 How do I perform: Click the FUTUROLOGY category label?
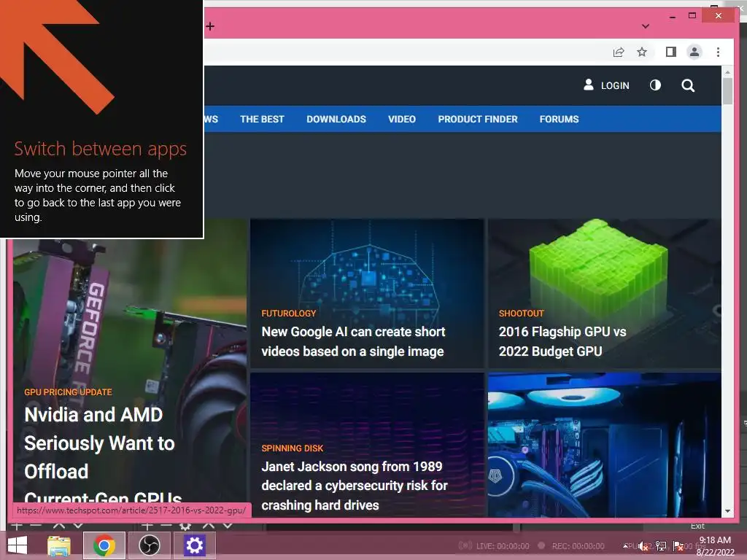coord(289,314)
